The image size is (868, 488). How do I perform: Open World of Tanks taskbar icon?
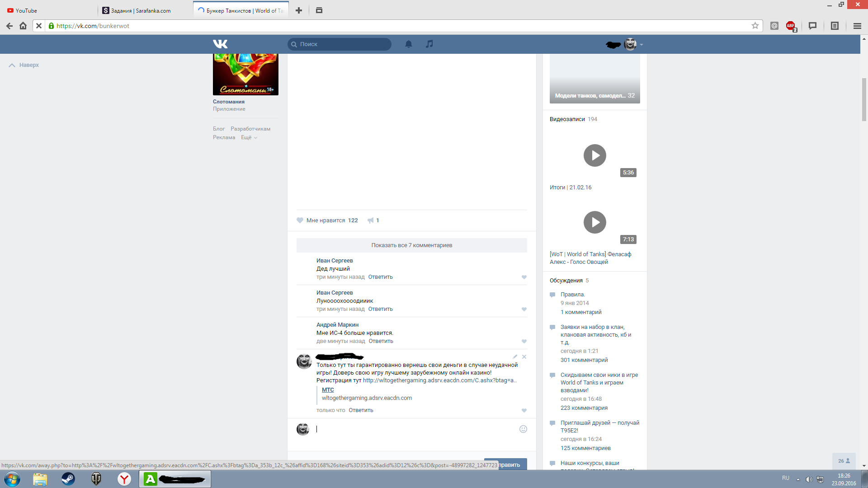pyautogui.click(x=96, y=479)
